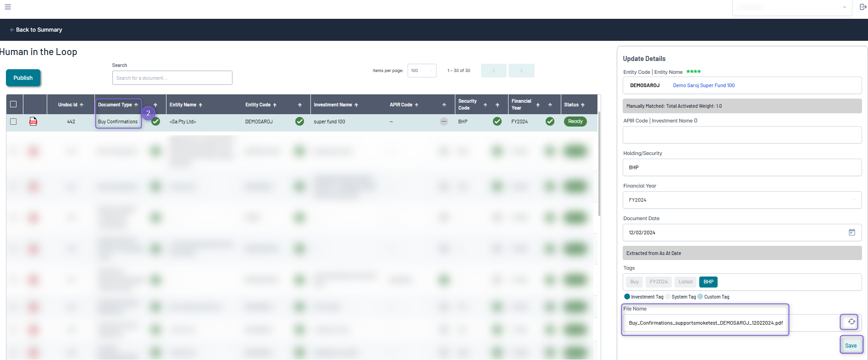
Task: Click <Sa Pty Ltd> entity name cell
Action: click(182, 122)
